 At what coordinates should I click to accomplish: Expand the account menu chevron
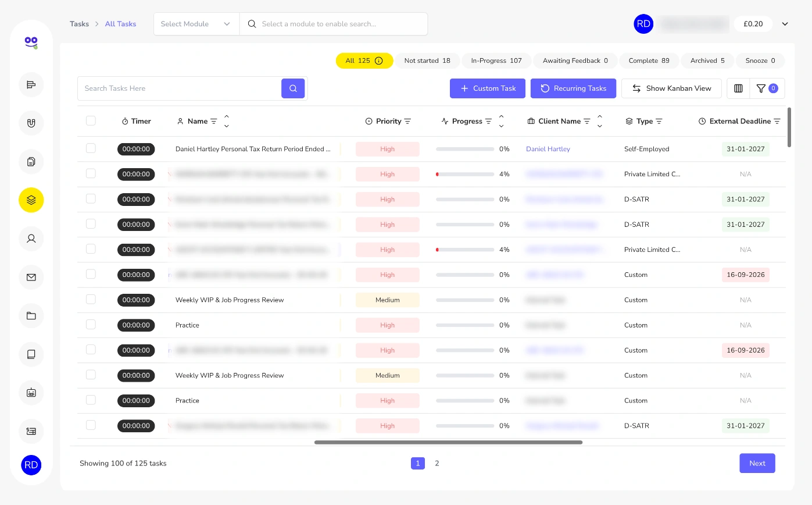coord(785,24)
